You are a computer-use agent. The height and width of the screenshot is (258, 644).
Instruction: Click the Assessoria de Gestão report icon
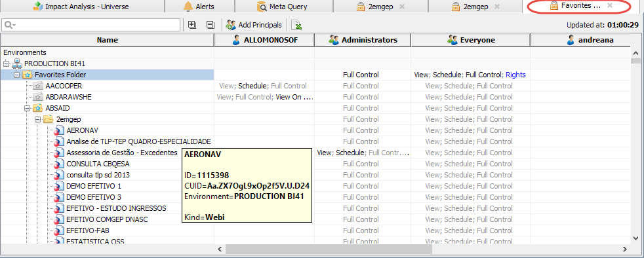click(59, 153)
